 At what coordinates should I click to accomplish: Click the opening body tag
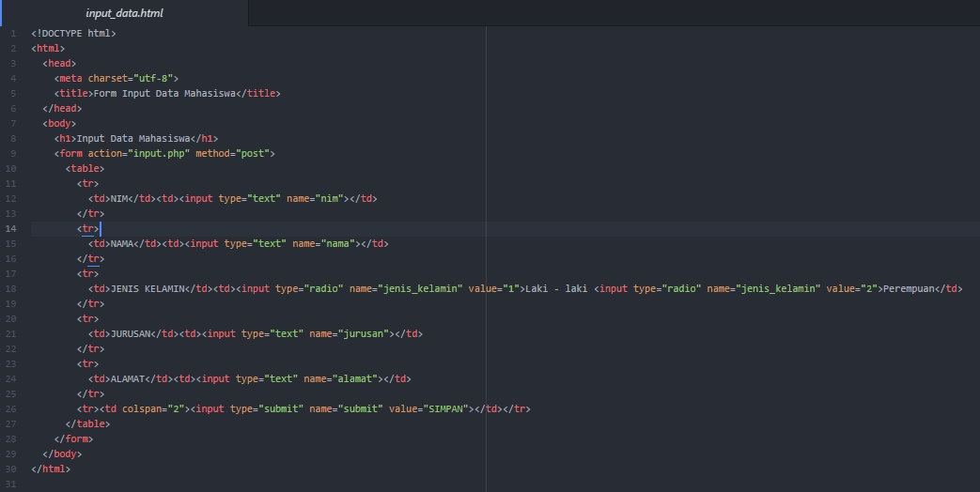pyautogui.click(x=59, y=124)
